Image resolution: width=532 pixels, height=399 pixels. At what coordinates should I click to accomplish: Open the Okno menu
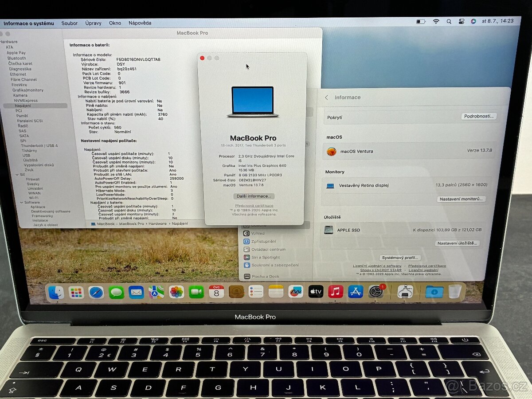click(115, 23)
